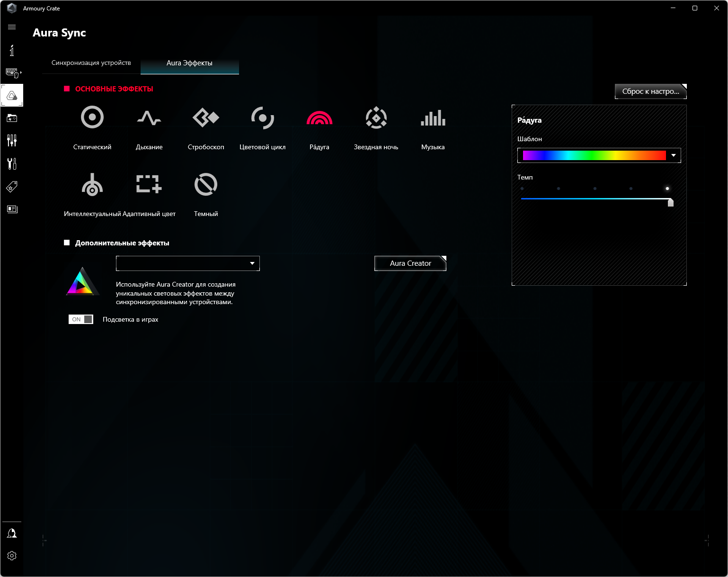Select the Статический lighting effect

click(x=92, y=117)
